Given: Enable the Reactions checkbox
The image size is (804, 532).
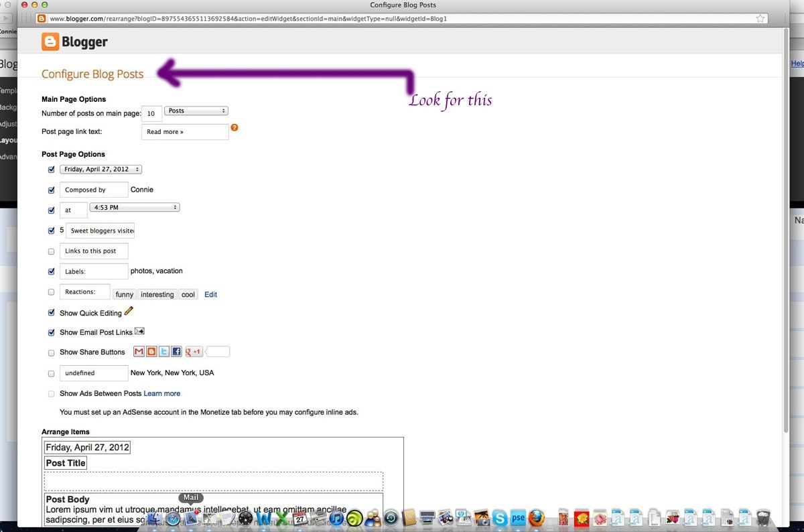Looking at the screenshot, I should [x=52, y=292].
